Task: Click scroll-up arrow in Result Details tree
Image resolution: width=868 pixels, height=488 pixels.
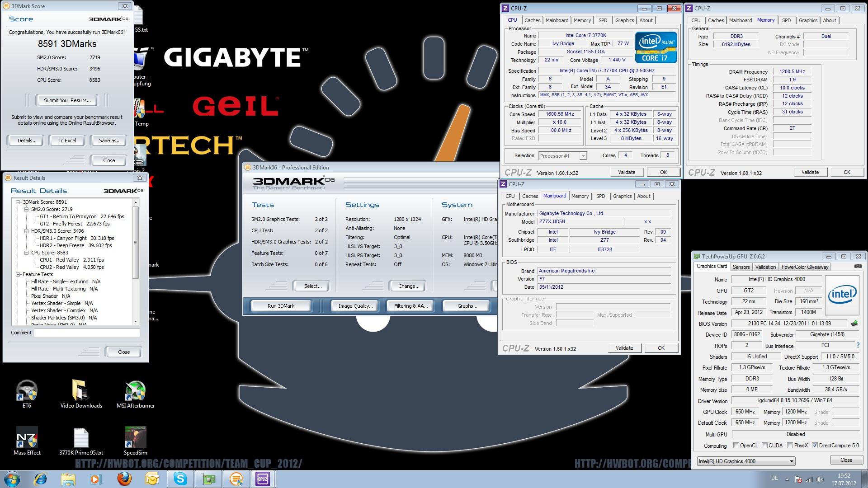Action: tap(135, 202)
